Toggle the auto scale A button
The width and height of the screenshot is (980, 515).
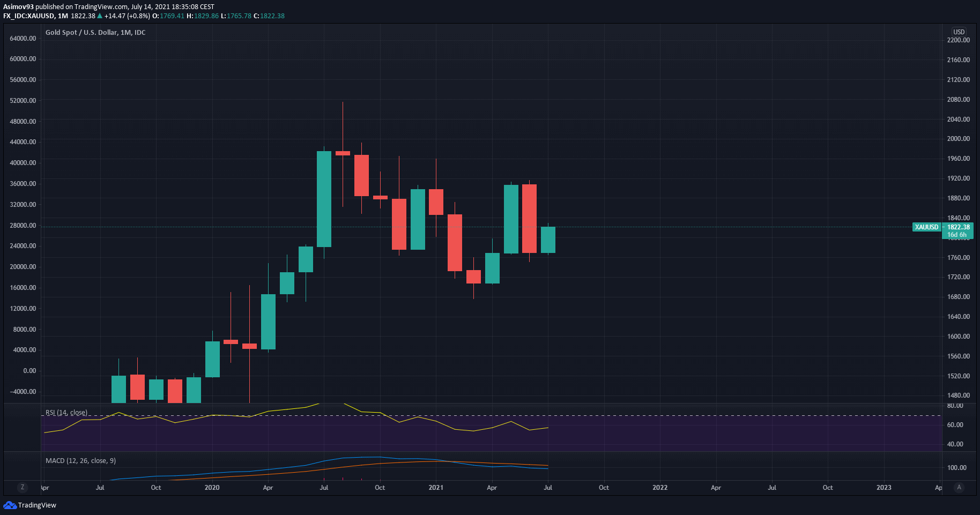[x=959, y=487]
